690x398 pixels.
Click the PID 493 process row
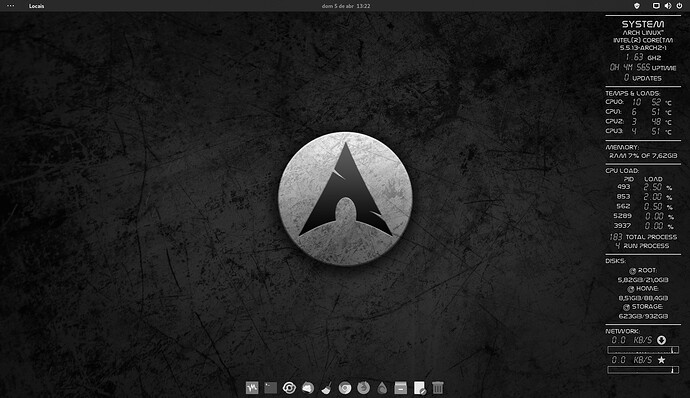coord(645,187)
